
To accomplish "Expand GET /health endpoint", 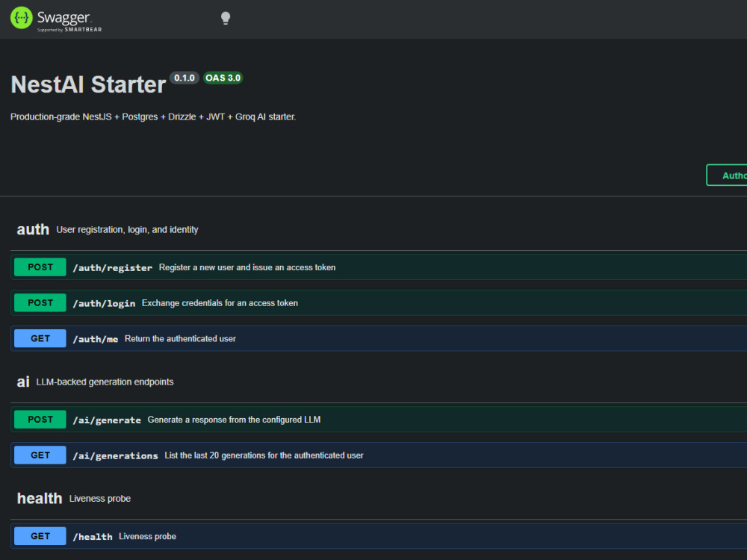I will click(x=379, y=536).
